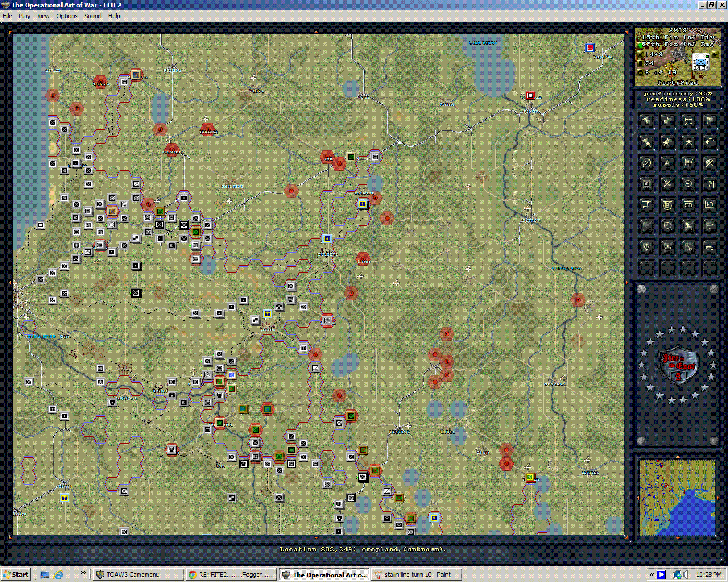Select the undo last move icon

(x=709, y=142)
